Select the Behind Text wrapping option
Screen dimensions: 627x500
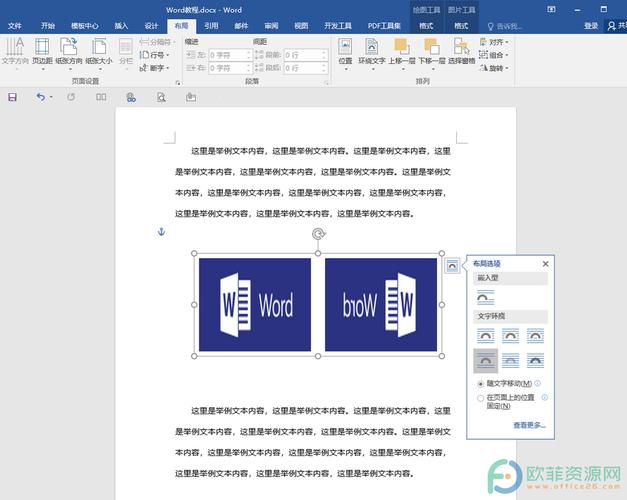tap(510, 360)
